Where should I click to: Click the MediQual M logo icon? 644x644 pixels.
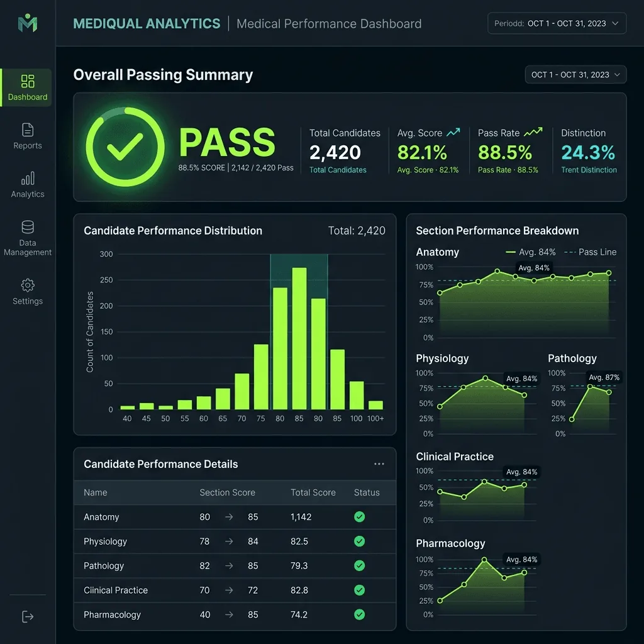click(28, 23)
